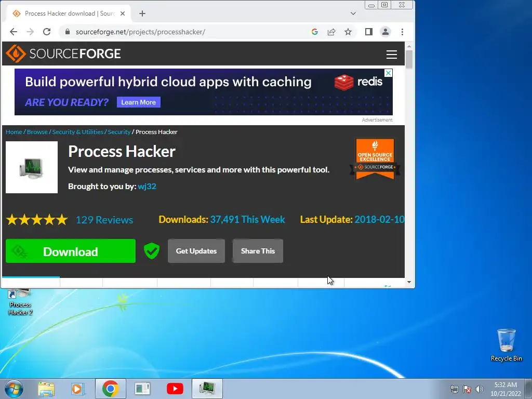
Task: Click the browser forward arrow
Action: 30,32
